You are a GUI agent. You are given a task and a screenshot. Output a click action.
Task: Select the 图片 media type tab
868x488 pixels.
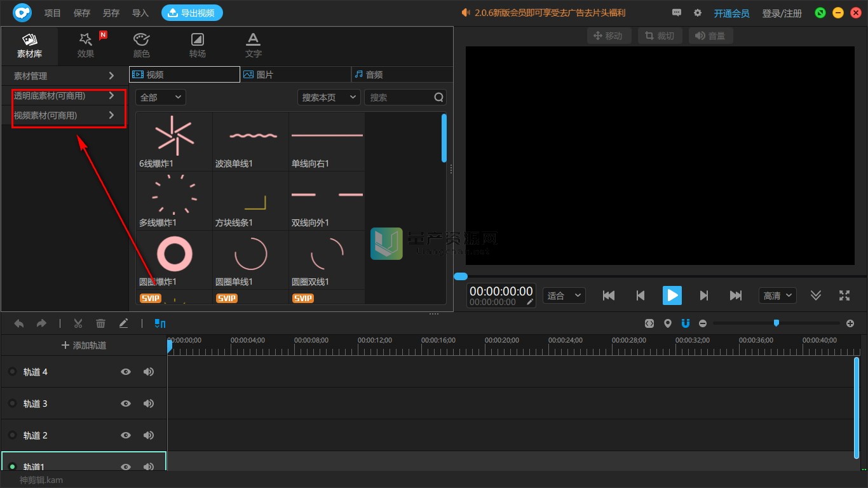(x=295, y=74)
